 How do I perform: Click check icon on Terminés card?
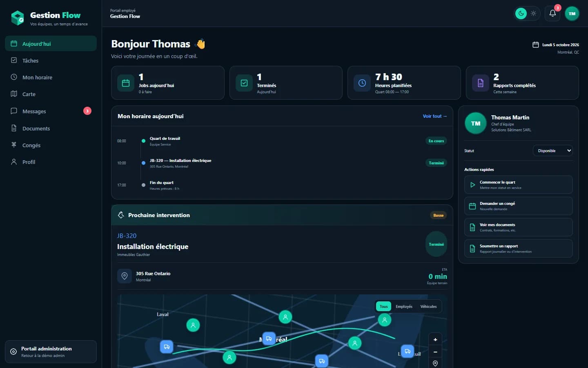point(244,83)
